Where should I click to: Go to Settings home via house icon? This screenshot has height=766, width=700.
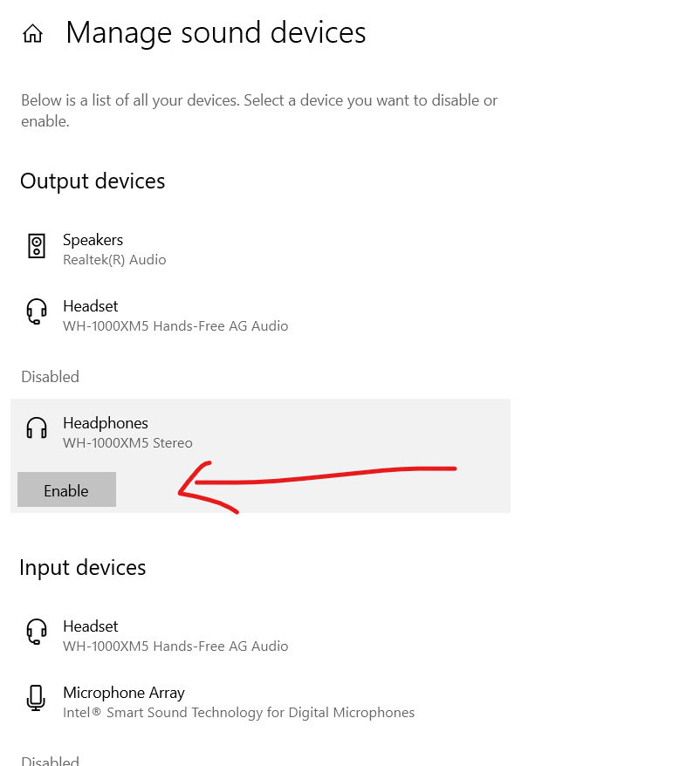[33, 34]
